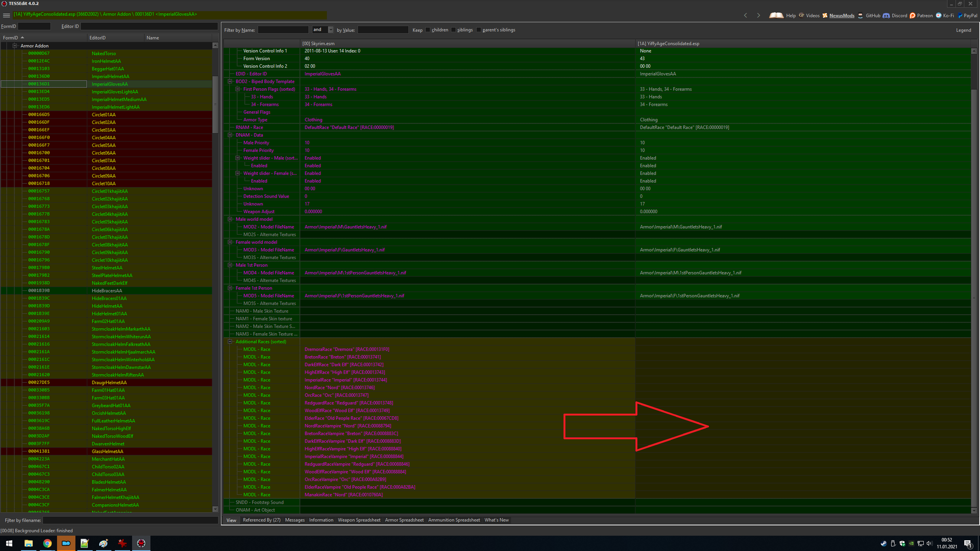Open File Explorer from the taskbar

click(x=28, y=543)
